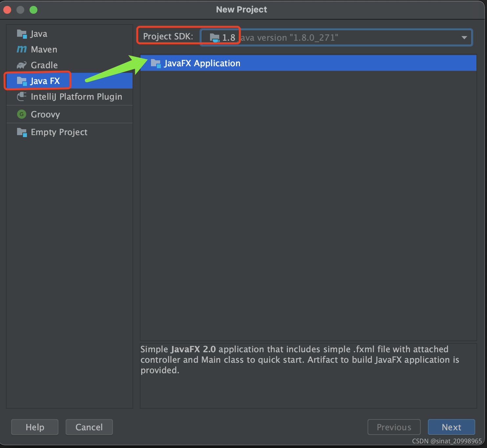
Task: Click the Previous button
Action: coord(394,427)
